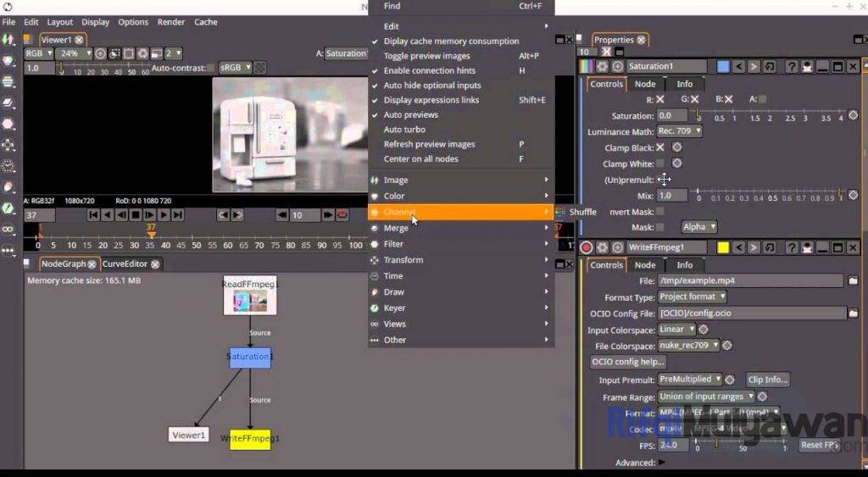The image size is (868, 477).
Task: Select the WriteFFmpeg1 node in node graph
Action: coord(250,439)
